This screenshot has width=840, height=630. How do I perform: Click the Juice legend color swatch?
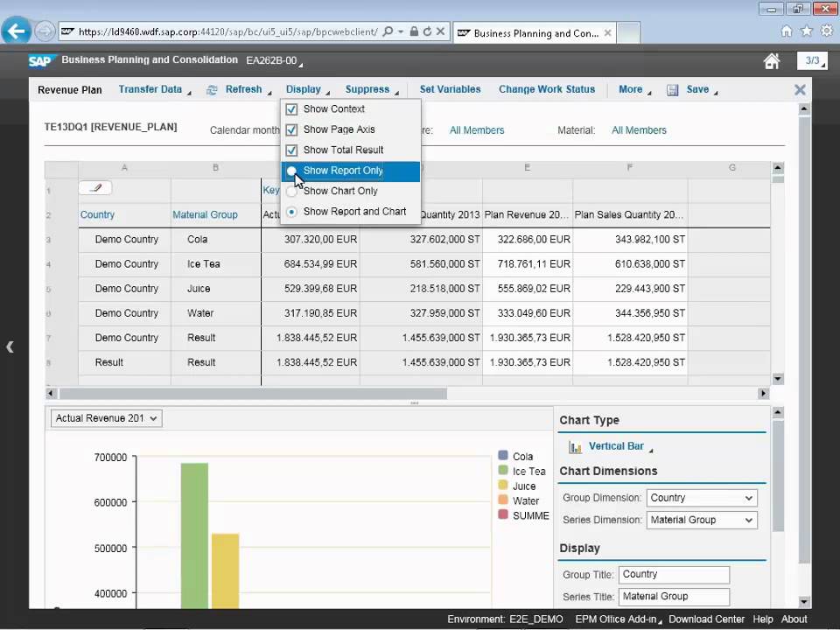pos(502,486)
